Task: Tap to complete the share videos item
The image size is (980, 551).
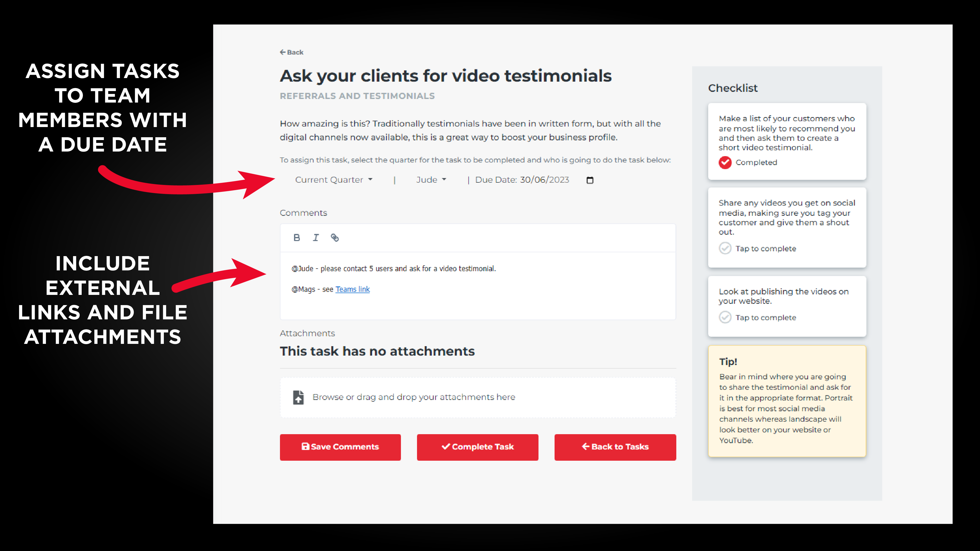Action: [x=725, y=248]
